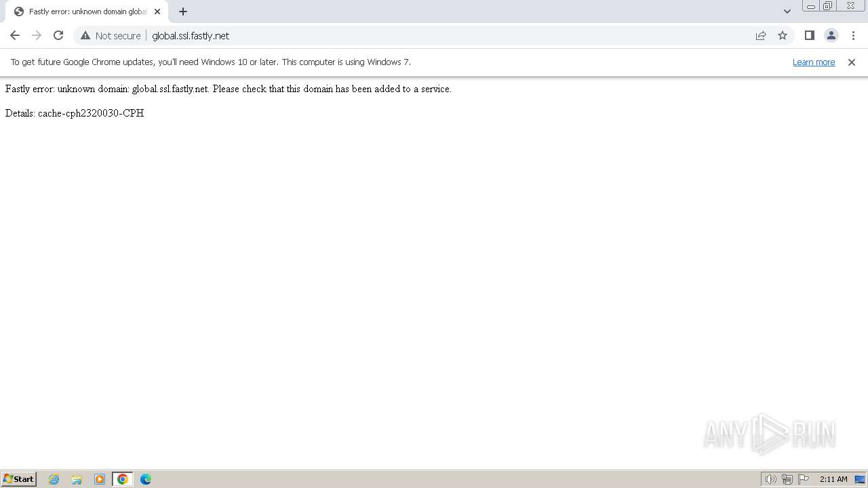
Task: Go back to the previous page
Action: (15, 35)
